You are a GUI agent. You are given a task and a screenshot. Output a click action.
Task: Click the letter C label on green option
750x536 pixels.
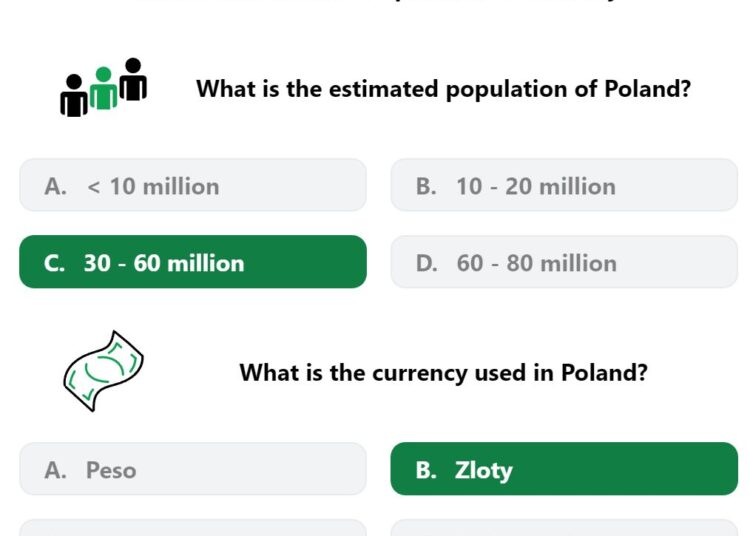(54, 263)
